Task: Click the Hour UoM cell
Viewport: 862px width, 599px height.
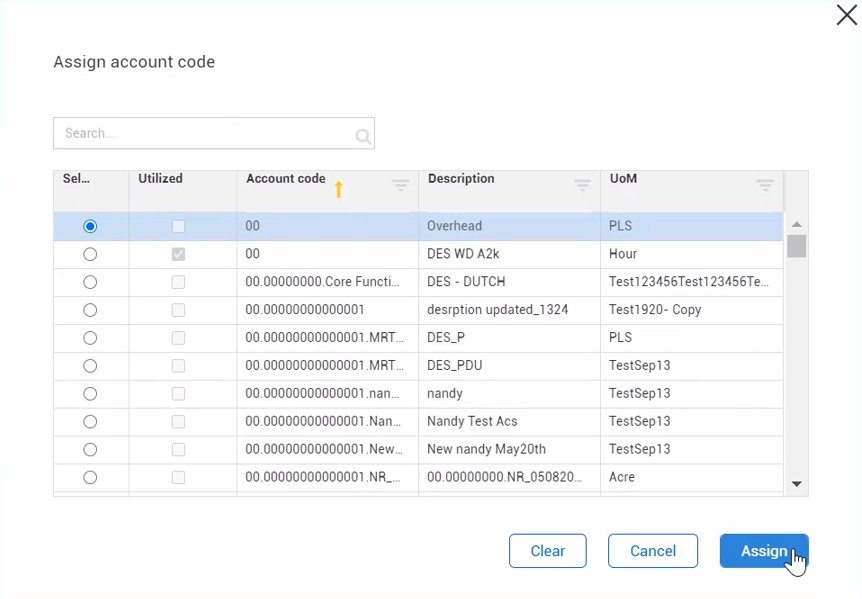Action: tap(692, 254)
